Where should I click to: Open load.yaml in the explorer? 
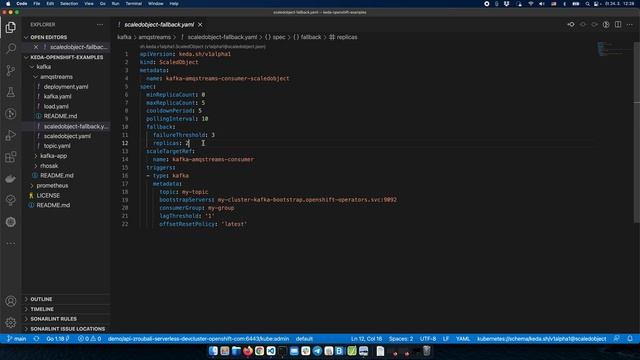click(x=56, y=106)
